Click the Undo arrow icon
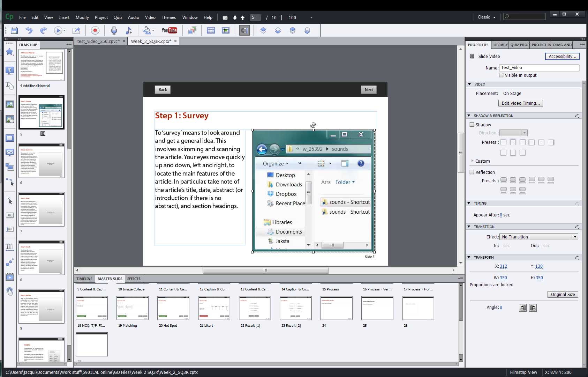The height and width of the screenshot is (377, 588). [x=29, y=30]
